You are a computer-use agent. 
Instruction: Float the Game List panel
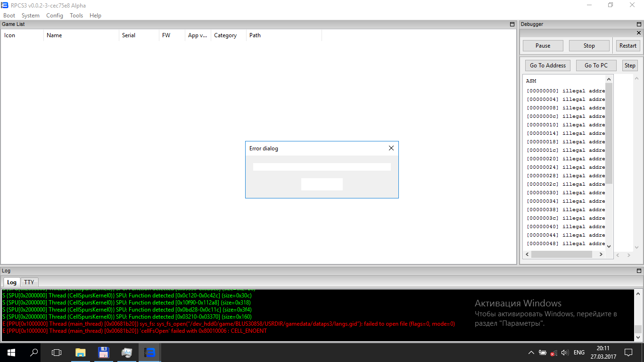click(x=512, y=24)
